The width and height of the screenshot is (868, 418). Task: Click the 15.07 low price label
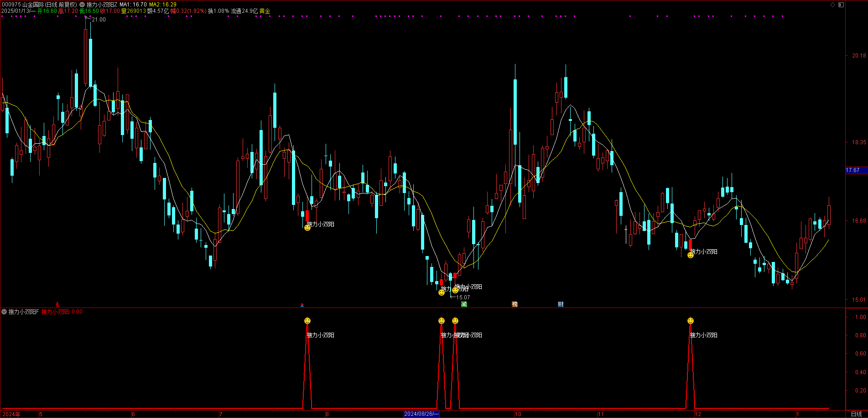coord(463,298)
